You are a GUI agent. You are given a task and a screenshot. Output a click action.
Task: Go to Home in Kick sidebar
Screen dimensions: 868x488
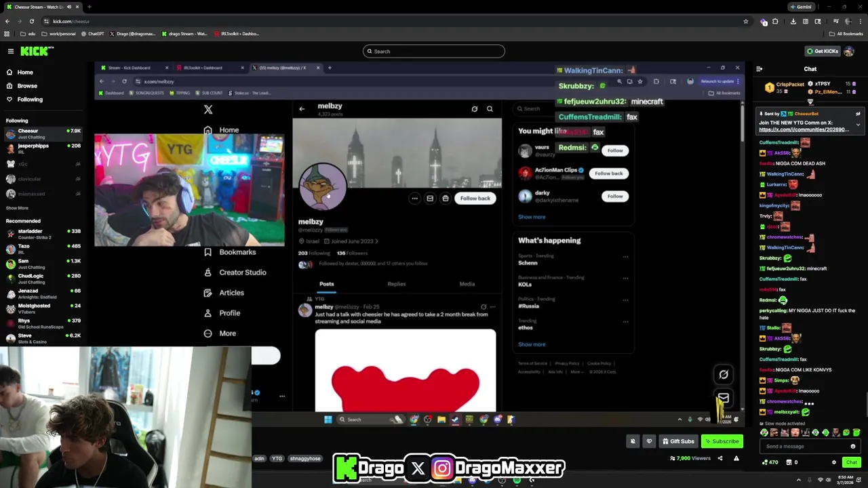click(x=25, y=72)
